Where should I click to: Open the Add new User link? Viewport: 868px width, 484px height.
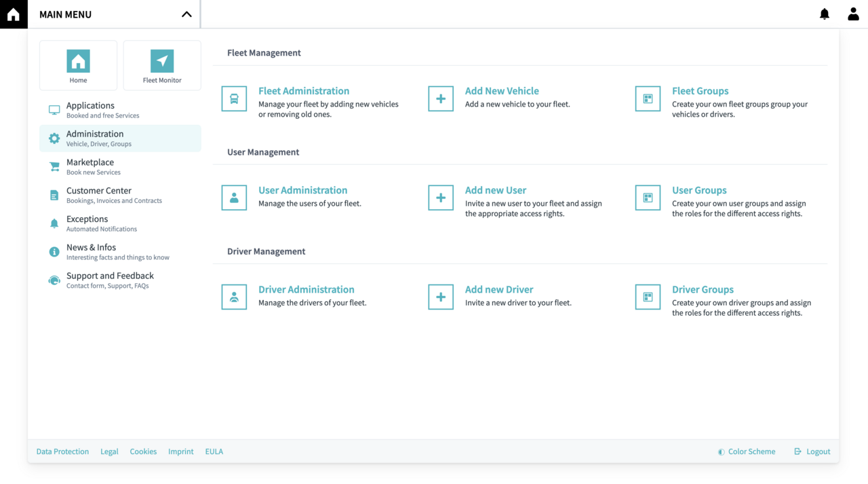(x=495, y=190)
